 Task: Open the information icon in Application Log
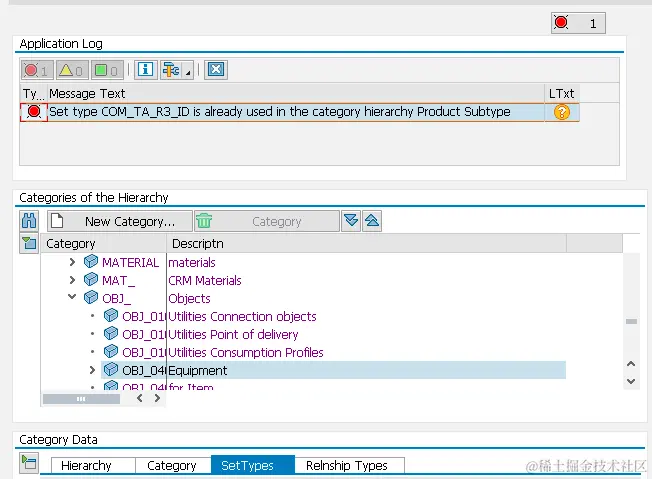[146, 69]
